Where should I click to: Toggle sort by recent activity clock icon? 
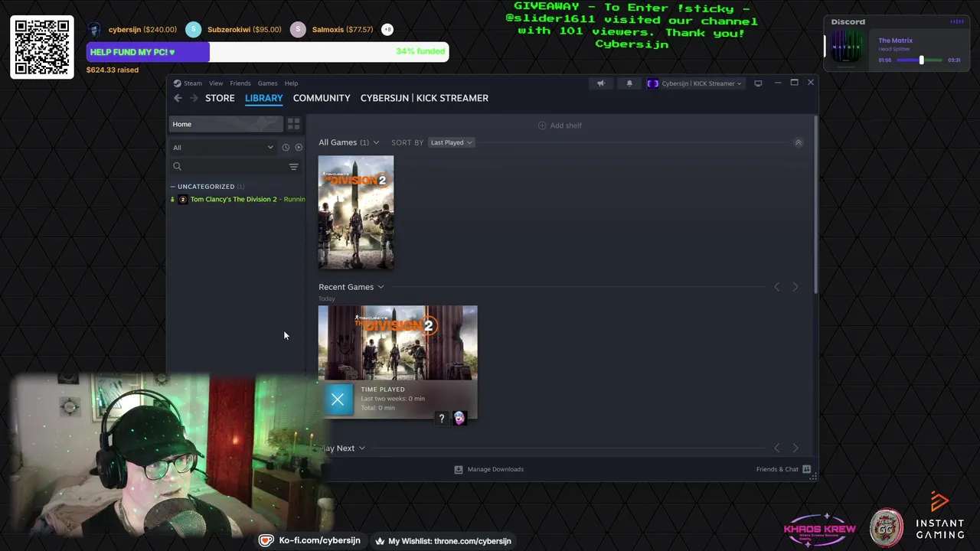(x=286, y=148)
